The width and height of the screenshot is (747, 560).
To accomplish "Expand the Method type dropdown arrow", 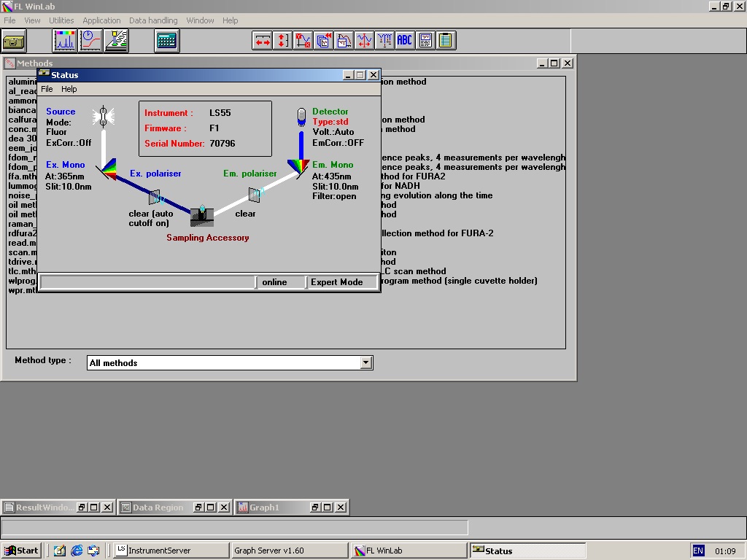I will 365,363.
